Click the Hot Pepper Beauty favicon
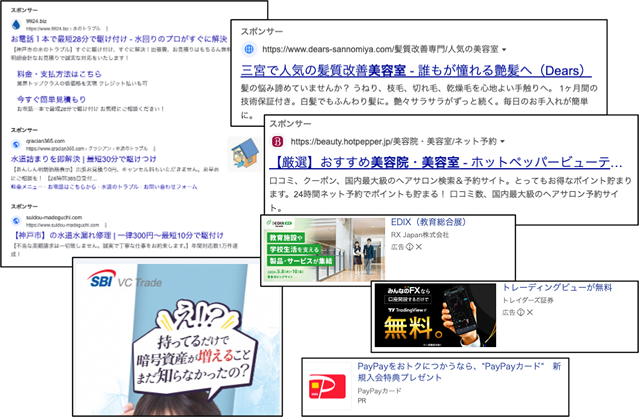 [x=278, y=141]
